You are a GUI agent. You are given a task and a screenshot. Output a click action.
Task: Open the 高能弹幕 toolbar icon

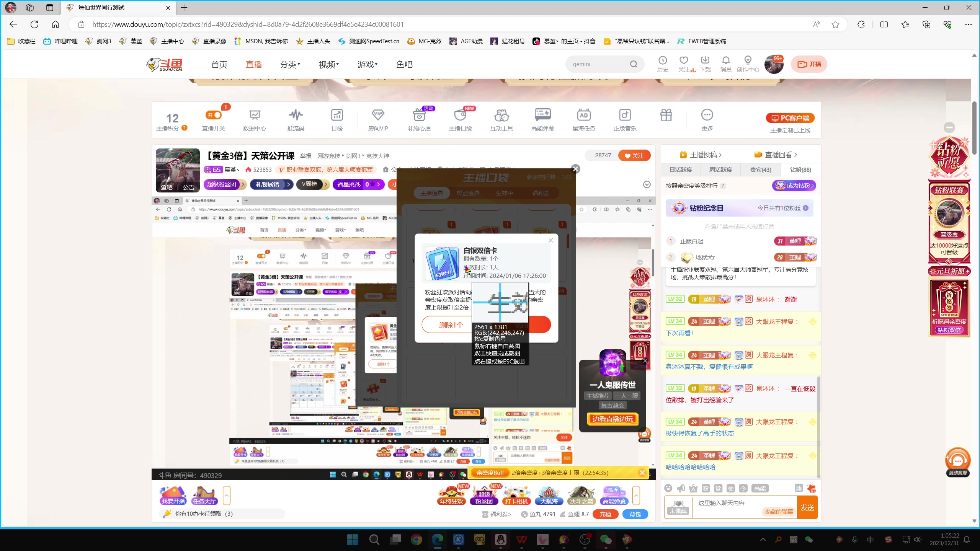coord(542,120)
